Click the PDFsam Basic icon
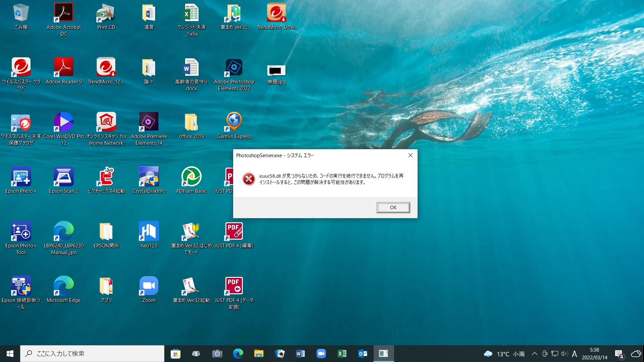 click(191, 176)
